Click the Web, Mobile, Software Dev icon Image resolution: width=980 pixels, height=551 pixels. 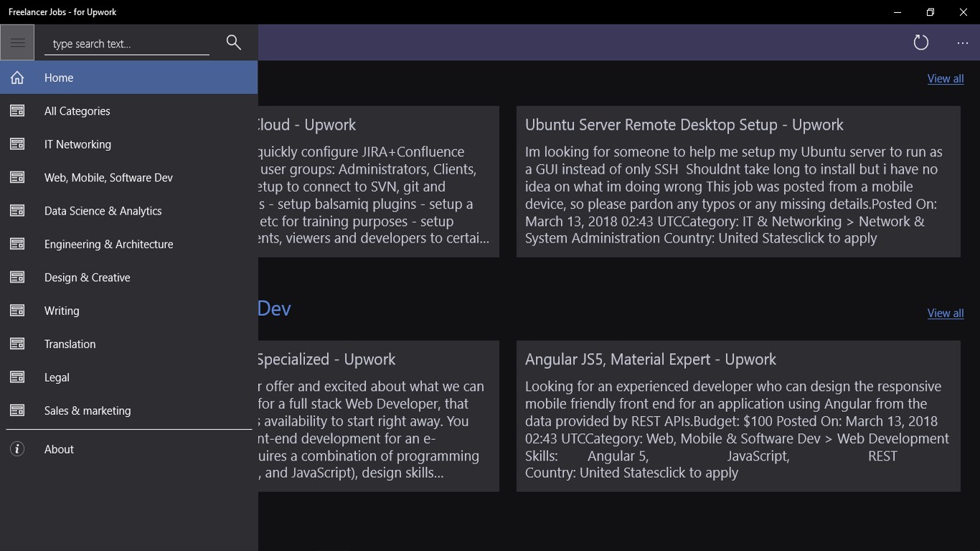pos(17,177)
